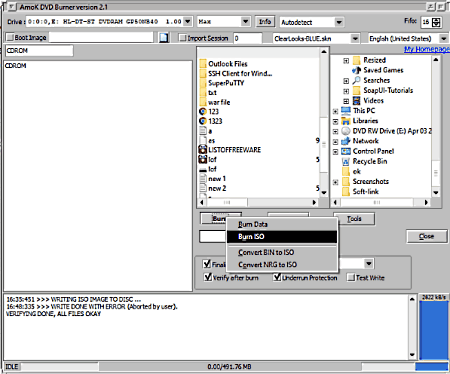The height and width of the screenshot is (374, 450).
Task: Click the Burn button
Action: 214,218
